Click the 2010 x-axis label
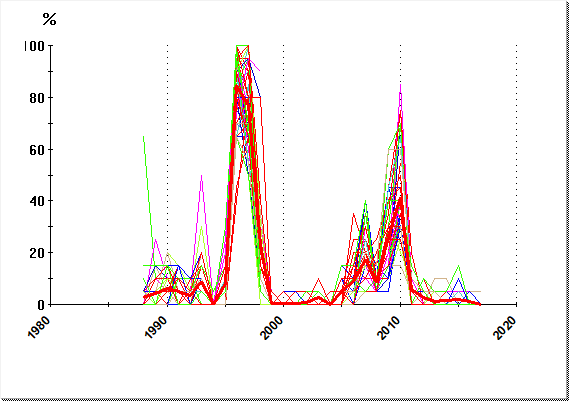 (389, 327)
